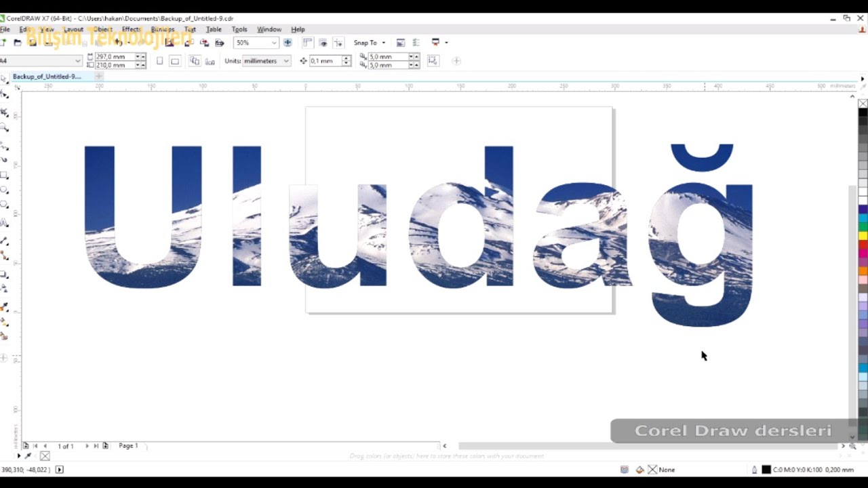Image resolution: width=868 pixels, height=488 pixels.
Task: Select the Parallel Dimension tool
Action: point(5,241)
